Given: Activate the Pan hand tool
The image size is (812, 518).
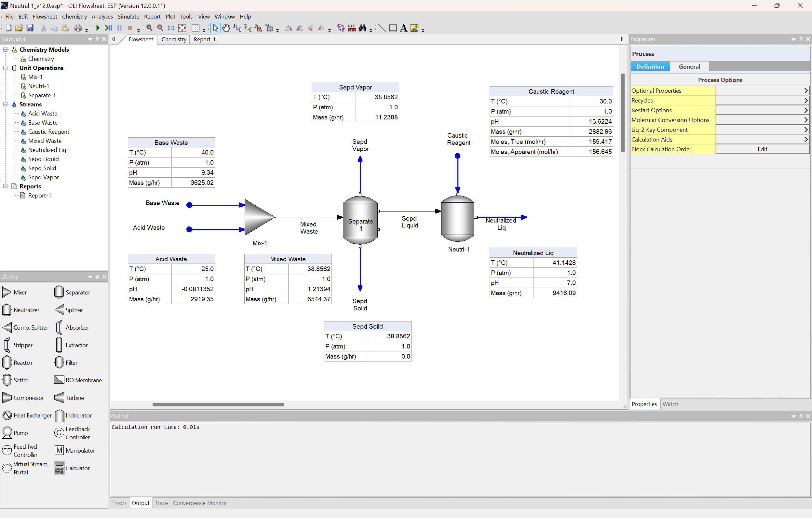Looking at the screenshot, I should click(226, 28).
